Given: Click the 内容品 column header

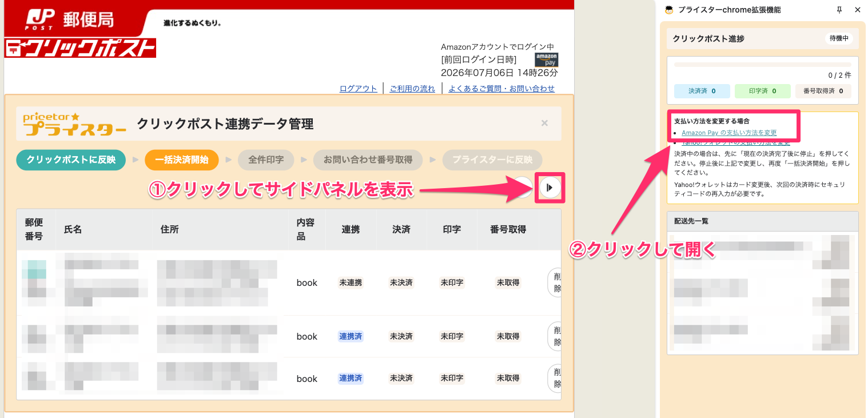Looking at the screenshot, I should [x=306, y=229].
